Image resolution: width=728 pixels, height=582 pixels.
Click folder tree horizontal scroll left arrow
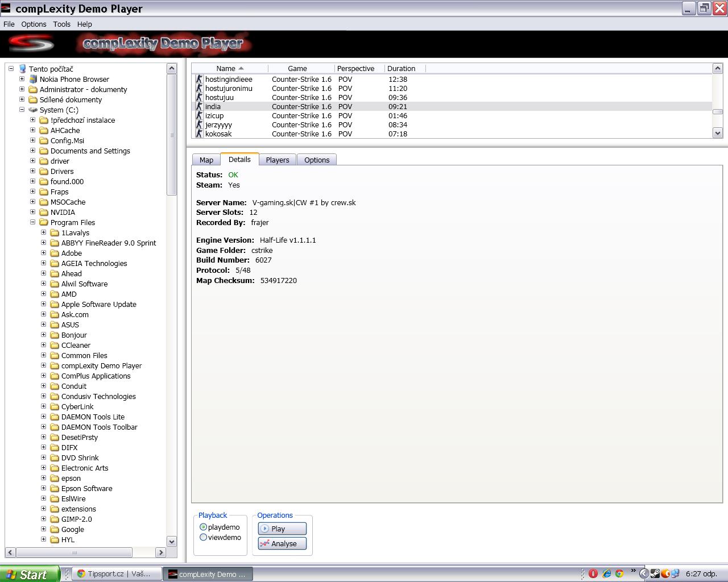click(x=10, y=552)
